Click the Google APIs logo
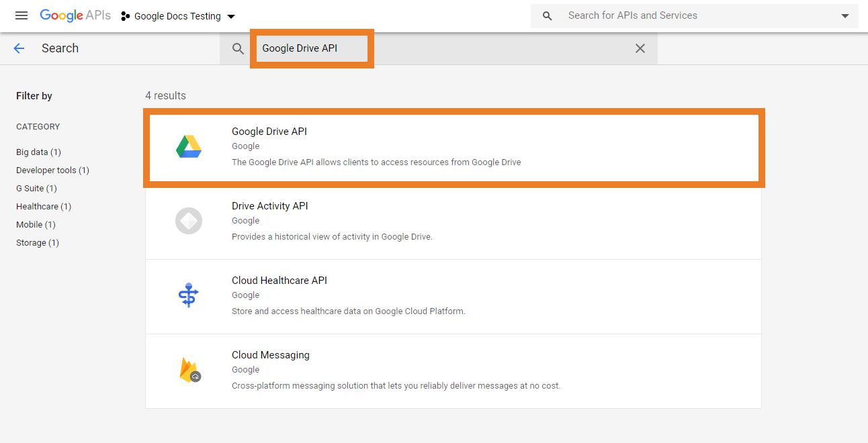868x443 pixels. click(75, 15)
